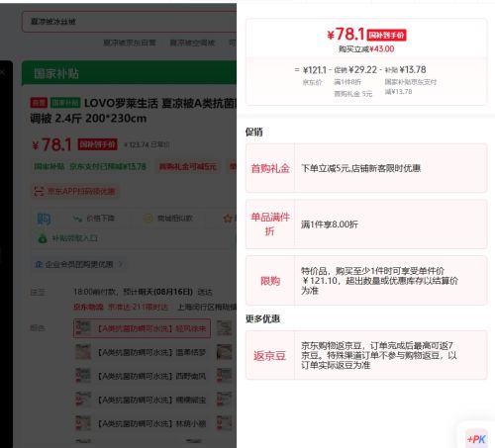Click the blue 企 enterprise icon

coord(39,264)
